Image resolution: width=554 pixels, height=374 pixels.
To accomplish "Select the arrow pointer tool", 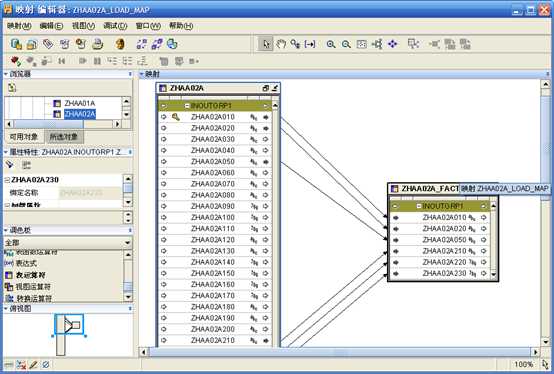I will coord(266,44).
